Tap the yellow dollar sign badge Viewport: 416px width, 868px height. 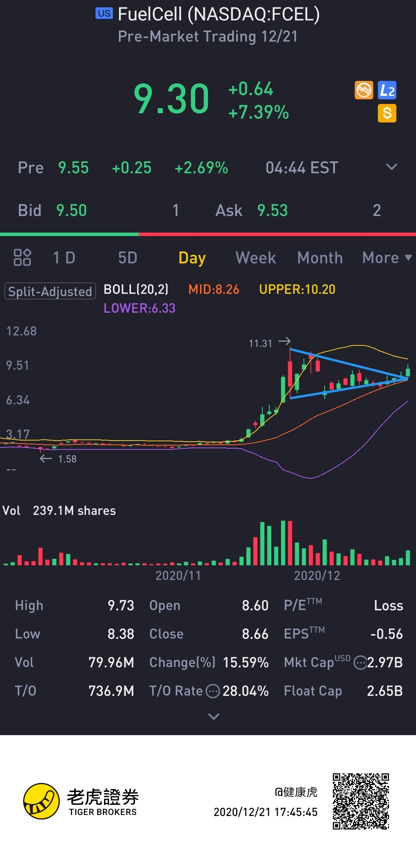click(x=387, y=113)
